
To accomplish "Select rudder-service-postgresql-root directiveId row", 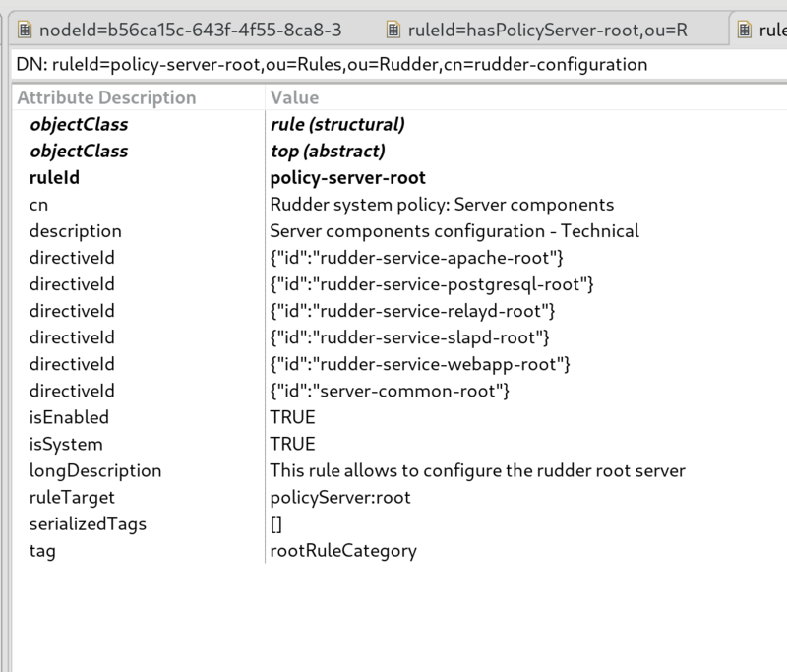I will (x=399, y=284).
